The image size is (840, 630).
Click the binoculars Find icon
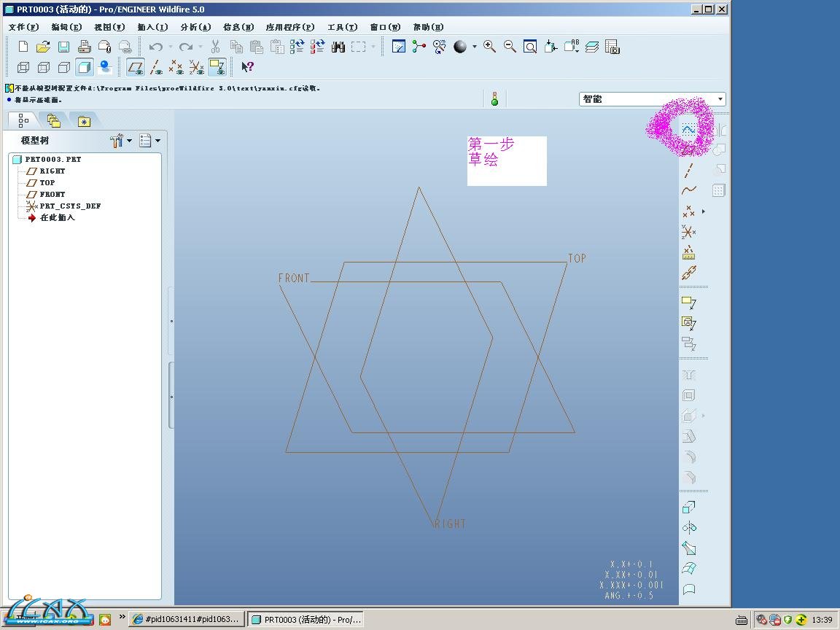338,47
